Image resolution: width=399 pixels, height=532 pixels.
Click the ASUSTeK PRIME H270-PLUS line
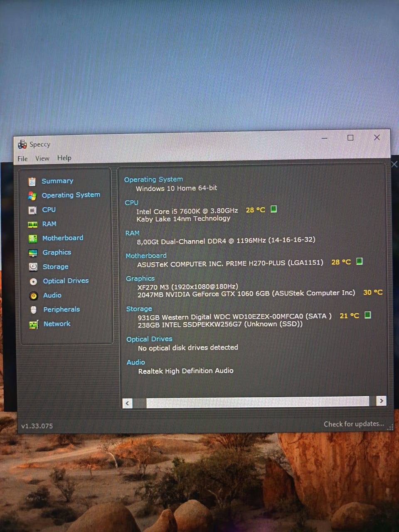pos(230,264)
